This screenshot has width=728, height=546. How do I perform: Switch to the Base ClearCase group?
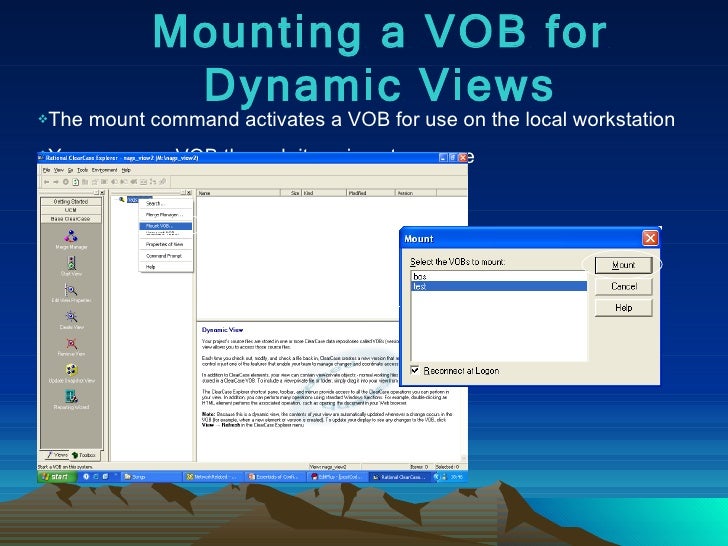click(71, 219)
